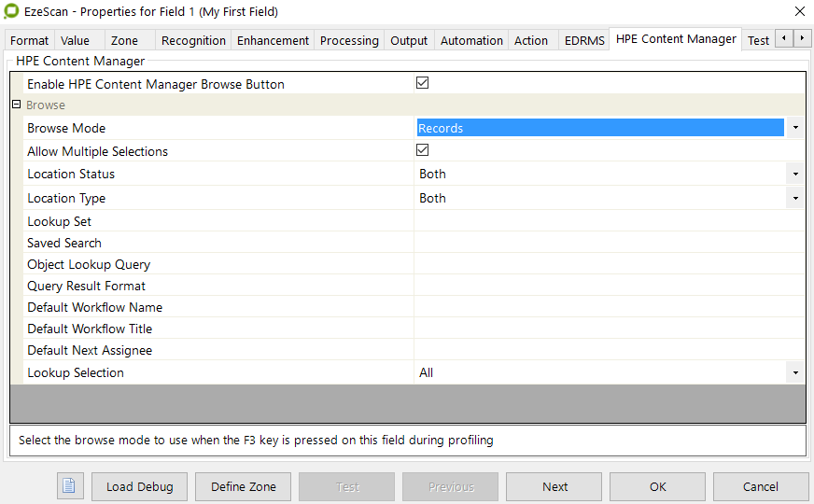Open the Browse Mode dropdown

pos(794,128)
